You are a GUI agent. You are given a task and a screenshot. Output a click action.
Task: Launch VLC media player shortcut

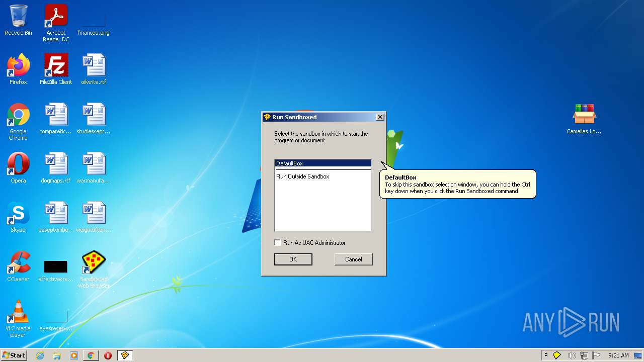coord(18,319)
